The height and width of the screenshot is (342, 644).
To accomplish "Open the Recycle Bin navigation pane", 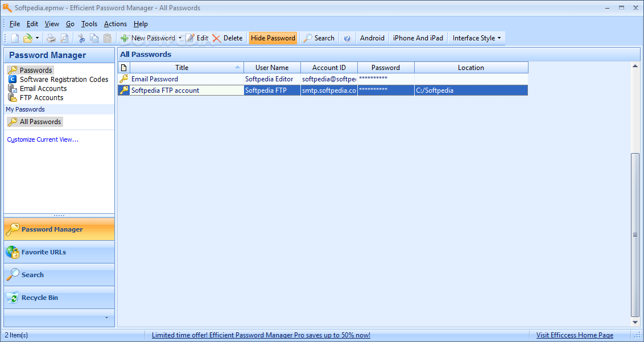I will (x=59, y=298).
